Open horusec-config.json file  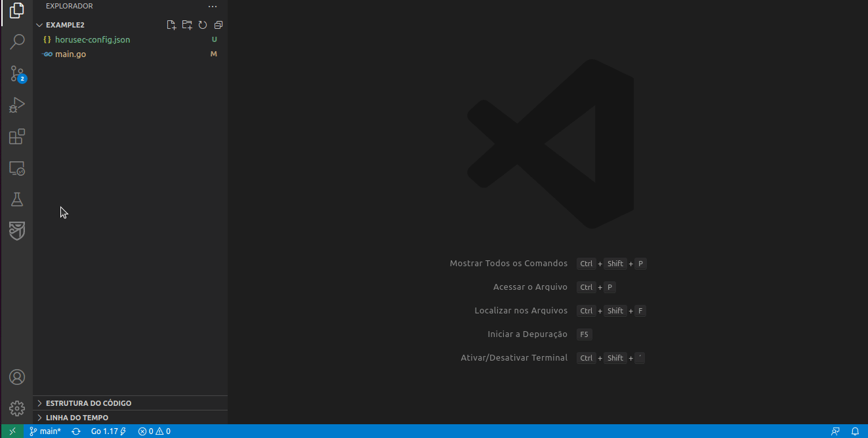pos(130,39)
